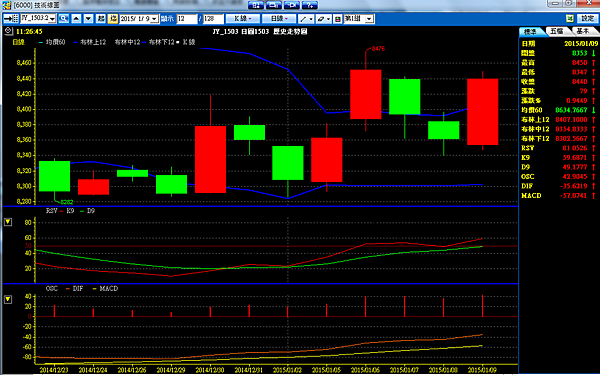Viewport: 600px width, 375px height.
Task: Click the 2014/12/23 date axis label
Action: (54, 370)
